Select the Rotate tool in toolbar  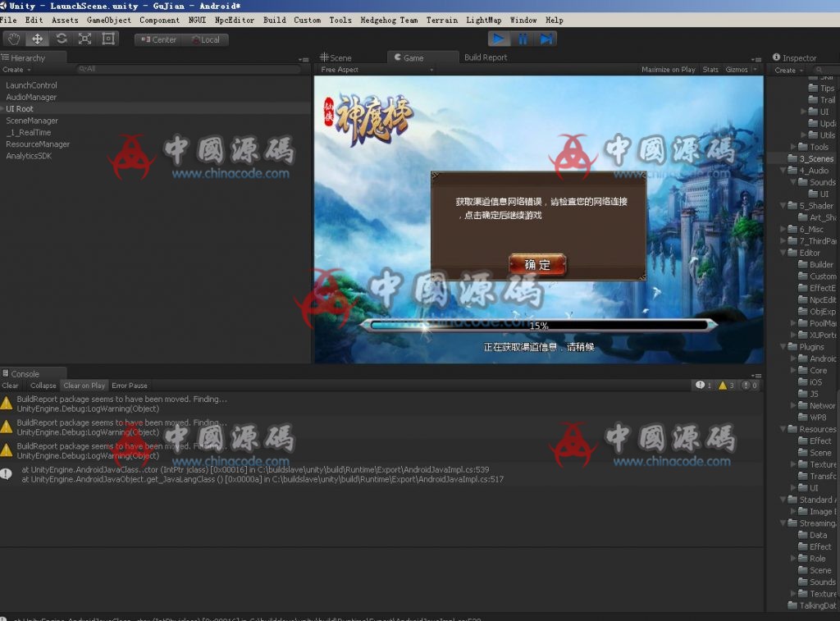point(61,39)
